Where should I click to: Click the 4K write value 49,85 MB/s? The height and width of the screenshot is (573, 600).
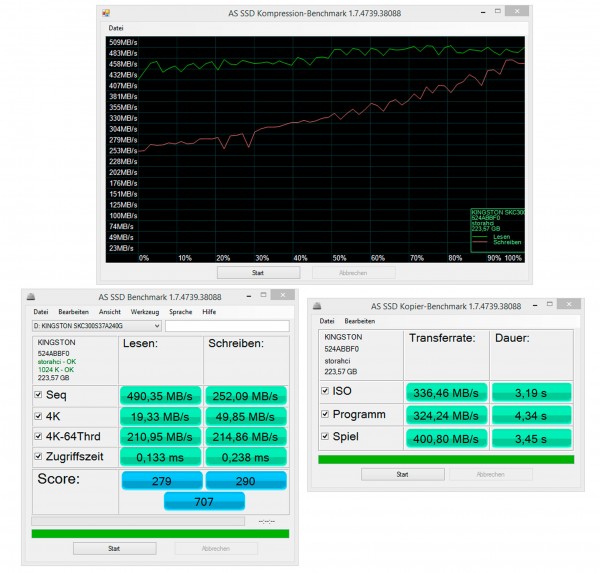point(246,416)
